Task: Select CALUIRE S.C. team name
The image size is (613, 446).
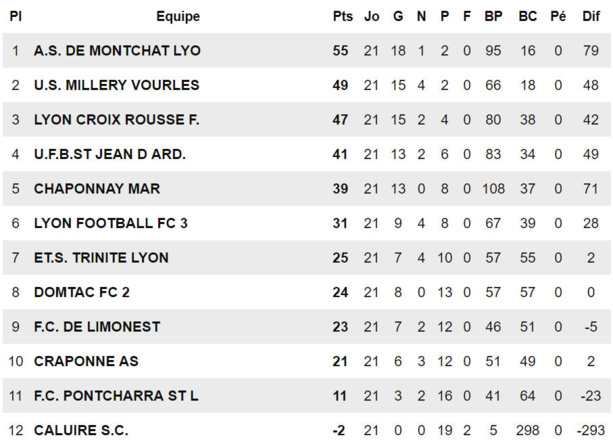Action: [x=81, y=430]
